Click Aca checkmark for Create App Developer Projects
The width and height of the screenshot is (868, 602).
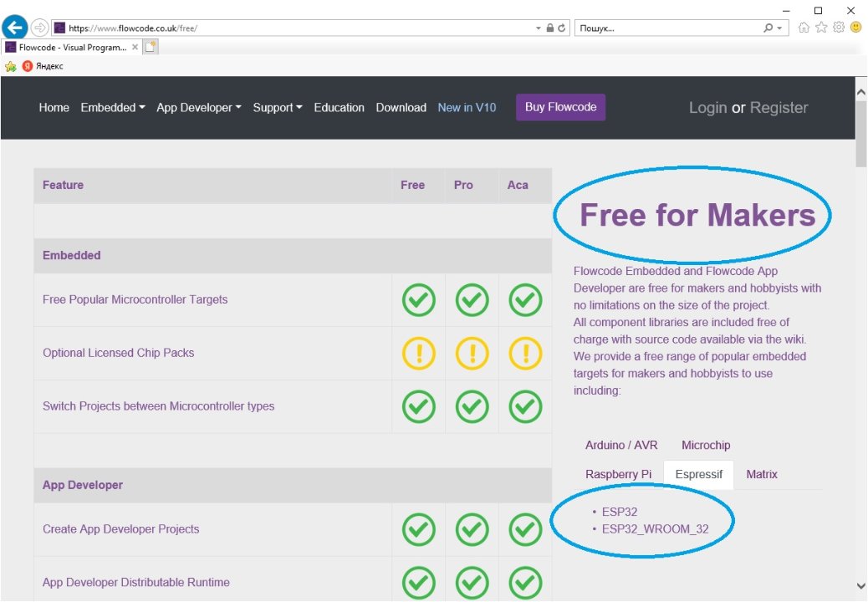pyautogui.click(x=525, y=529)
